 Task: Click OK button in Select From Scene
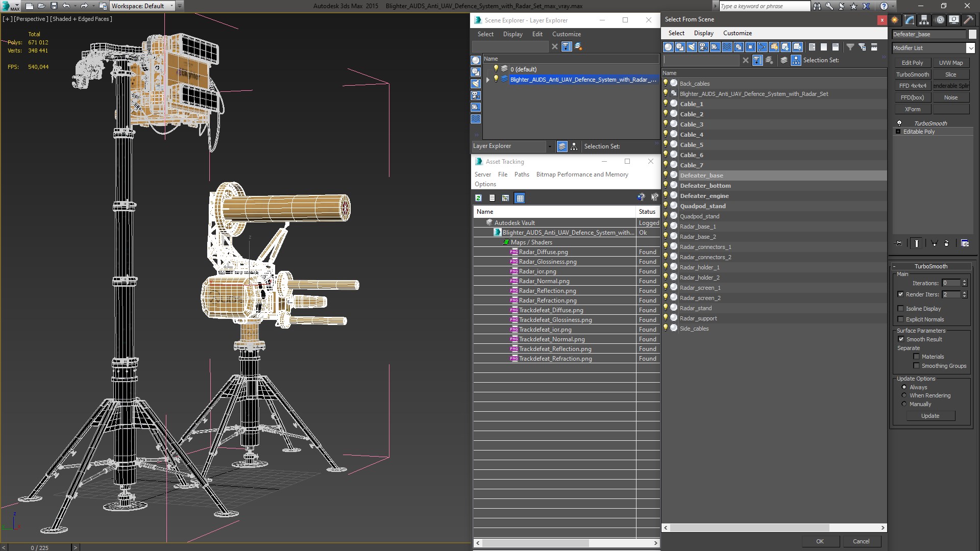pyautogui.click(x=820, y=541)
